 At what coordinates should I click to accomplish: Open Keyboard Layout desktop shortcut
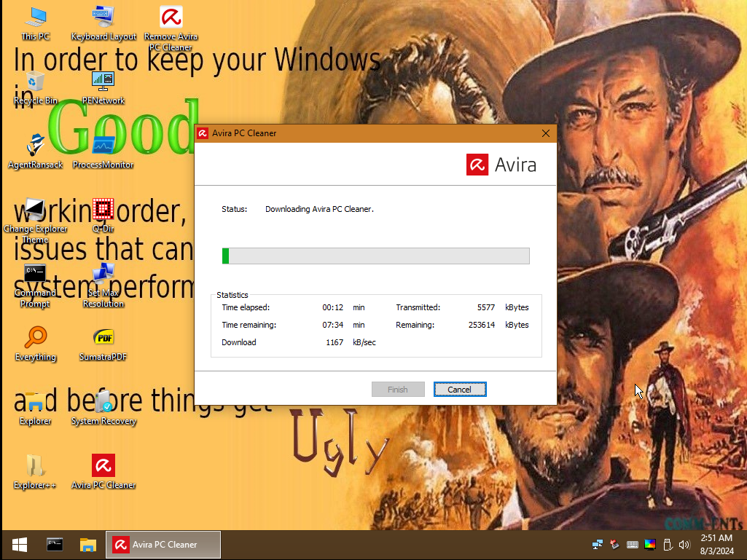(x=103, y=24)
